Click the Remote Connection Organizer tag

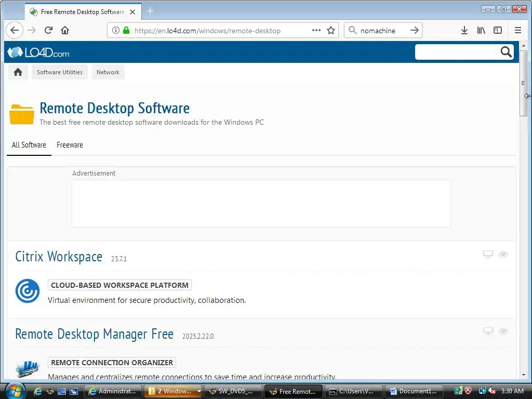pyautogui.click(x=112, y=362)
